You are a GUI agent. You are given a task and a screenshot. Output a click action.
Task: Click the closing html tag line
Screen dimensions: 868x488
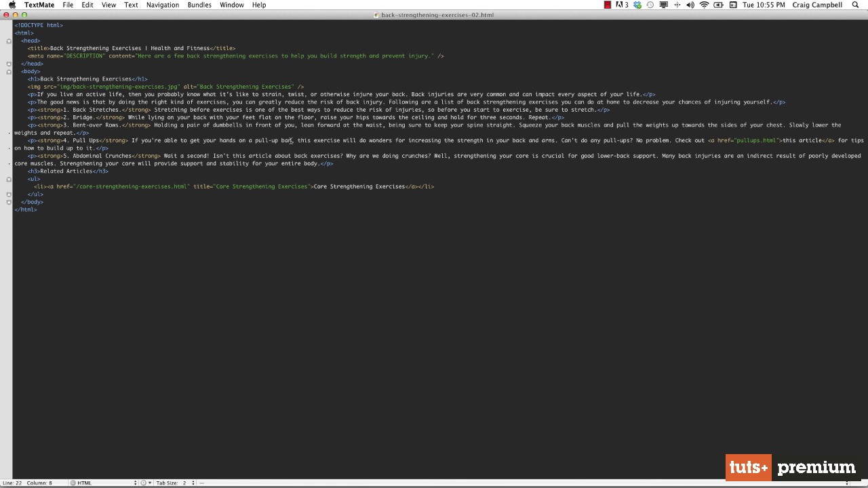[x=26, y=209]
